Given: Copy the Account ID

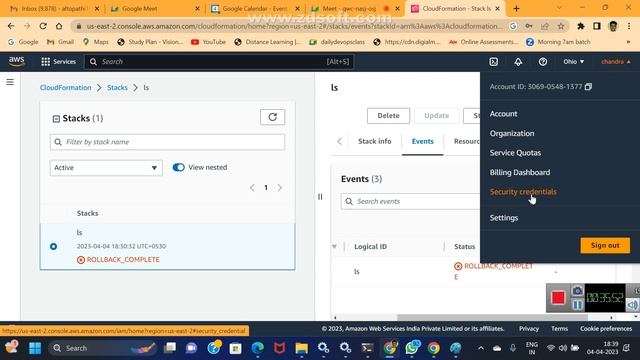Looking at the screenshot, I should (588, 87).
